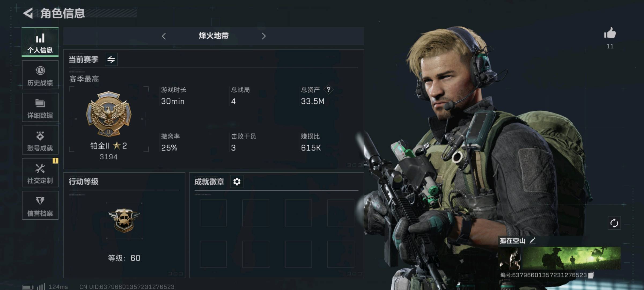Open the 个人信息 sidebar tab
Screen dimensions: 644x290
40,42
